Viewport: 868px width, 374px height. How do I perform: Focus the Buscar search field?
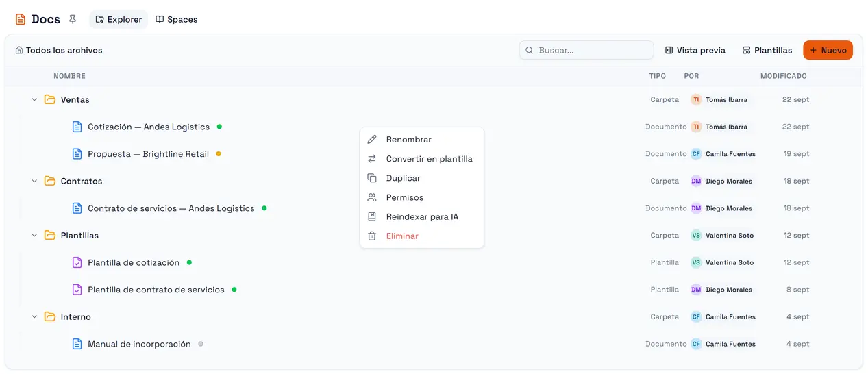[x=586, y=50]
